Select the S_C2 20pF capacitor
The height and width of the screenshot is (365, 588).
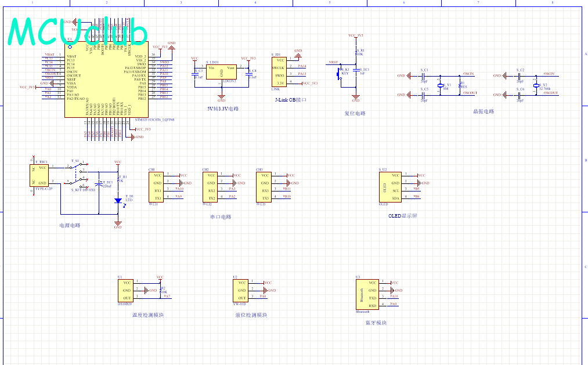[520, 76]
